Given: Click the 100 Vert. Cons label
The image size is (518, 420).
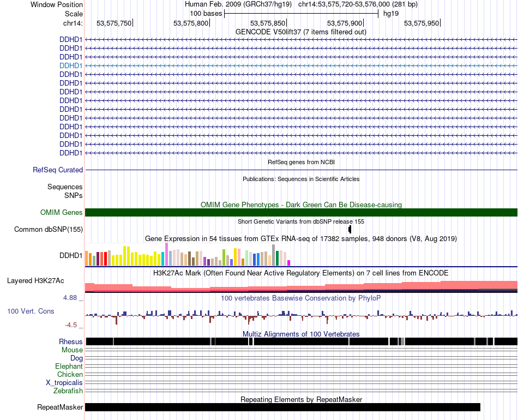Looking at the screenshot, I should (x=31, y=311).
